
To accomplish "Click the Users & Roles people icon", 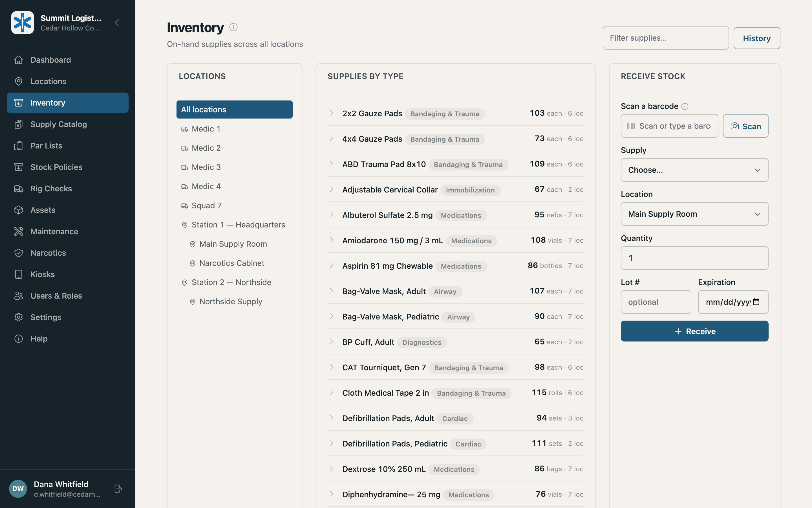I will 19,296.
